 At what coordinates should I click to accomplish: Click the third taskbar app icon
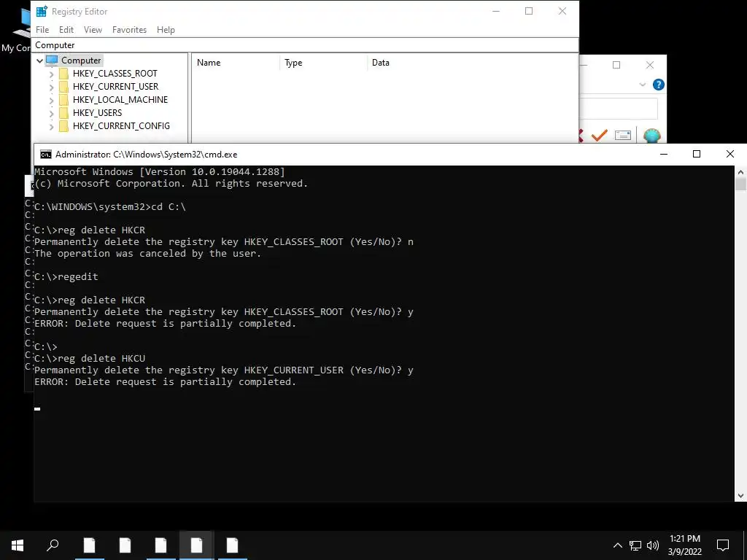(x=161, y=545)
